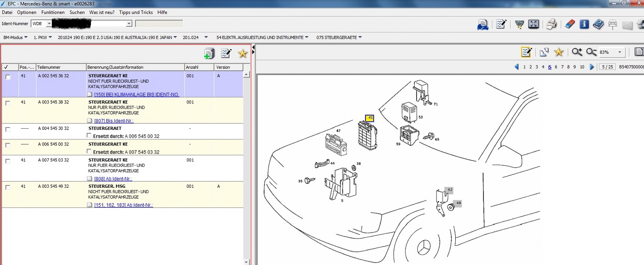Open the Datei menu
Viewport: 644px width, 265px height.
click(7, 12)
